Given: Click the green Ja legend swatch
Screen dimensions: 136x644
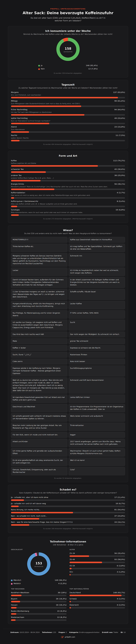Looking at the screenshot, I should [x=39, y=65].
